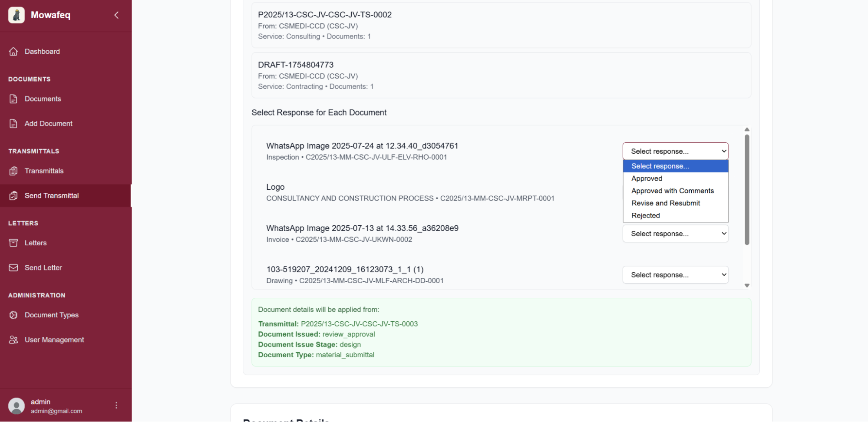Select the DRAFT-1754804773 transmittal card
This screenshot has width=868, height=422.
coord(501,76)
